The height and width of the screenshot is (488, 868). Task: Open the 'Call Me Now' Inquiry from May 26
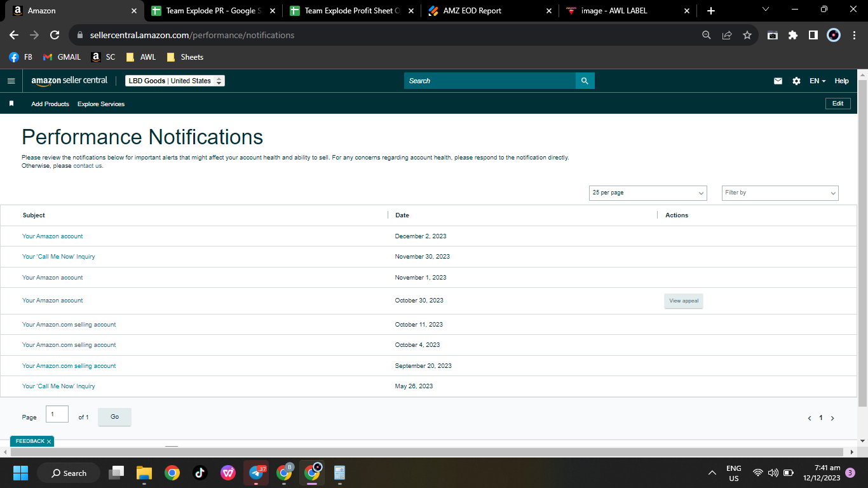pos(58,386)
